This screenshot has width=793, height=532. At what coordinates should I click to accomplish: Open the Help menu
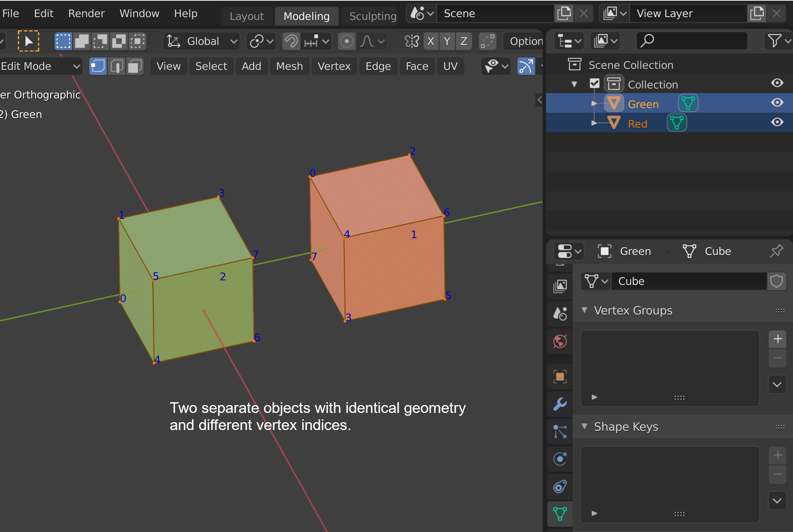coord(186,14)
